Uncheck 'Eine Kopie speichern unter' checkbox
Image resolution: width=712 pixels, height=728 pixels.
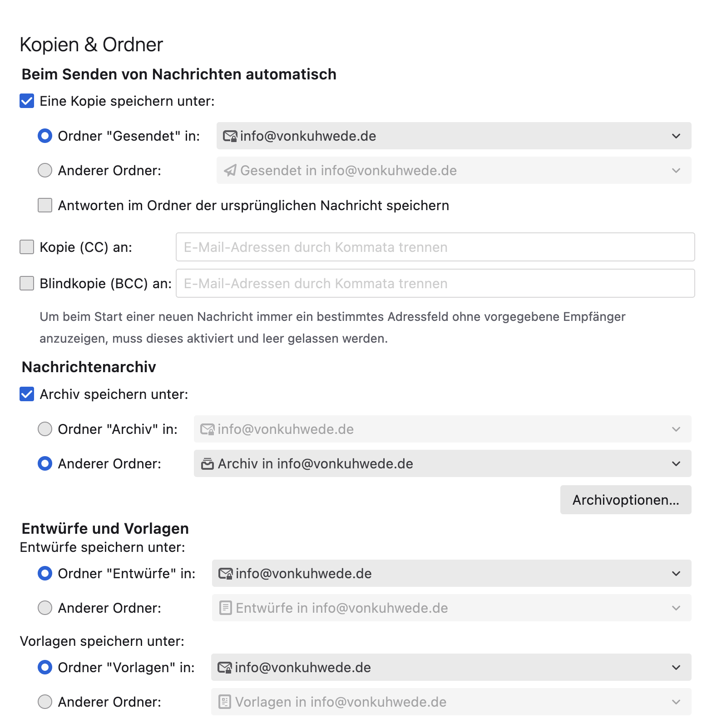tap(27, 101)
